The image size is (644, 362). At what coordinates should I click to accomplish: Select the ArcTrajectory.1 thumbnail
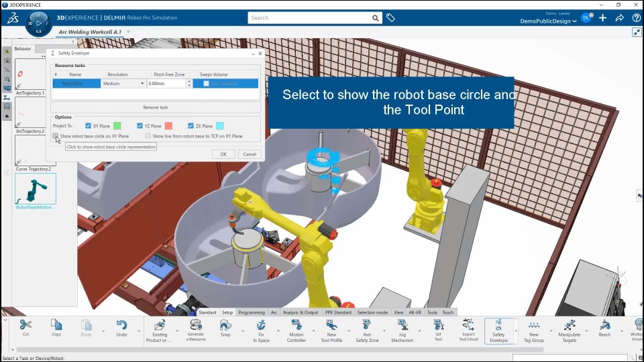pos(30,74)
